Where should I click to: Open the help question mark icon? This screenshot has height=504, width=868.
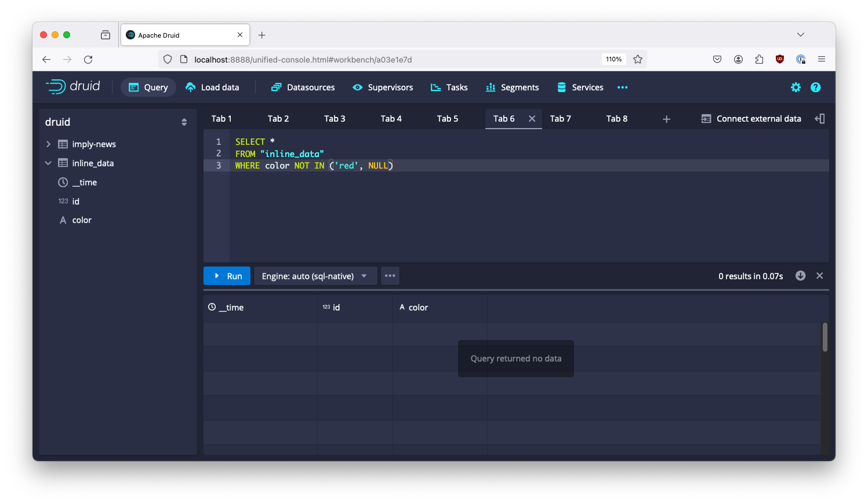point(816,87)
